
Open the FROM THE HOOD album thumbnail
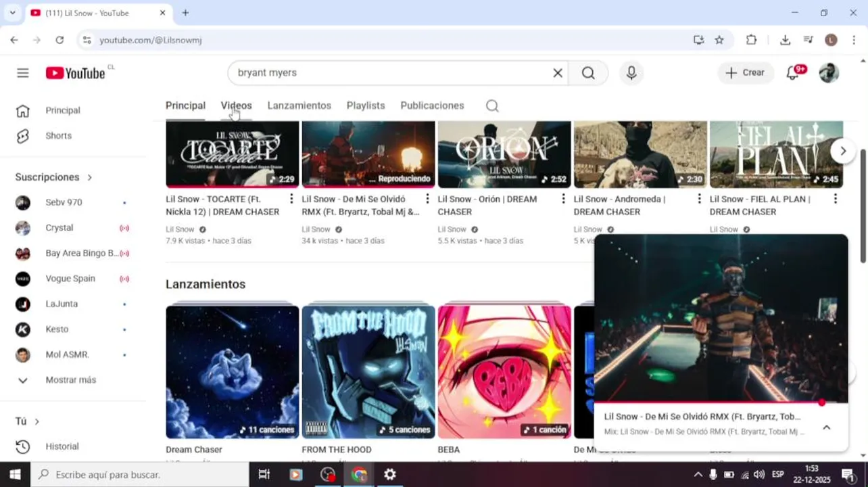tap(368, 372)
